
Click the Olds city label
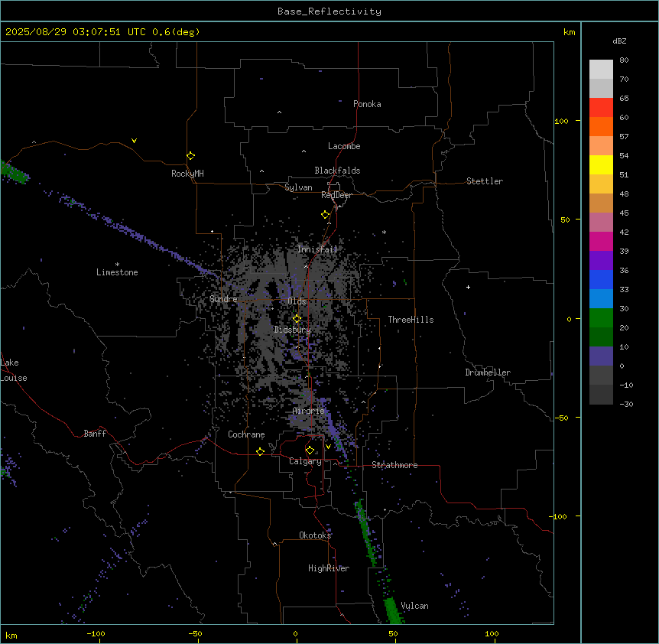[297, 301]
